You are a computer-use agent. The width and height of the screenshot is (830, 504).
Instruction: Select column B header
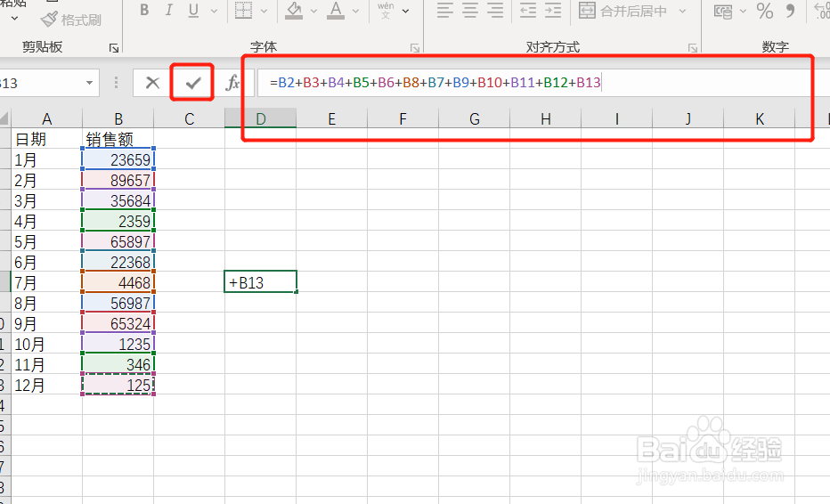[118, 118]
